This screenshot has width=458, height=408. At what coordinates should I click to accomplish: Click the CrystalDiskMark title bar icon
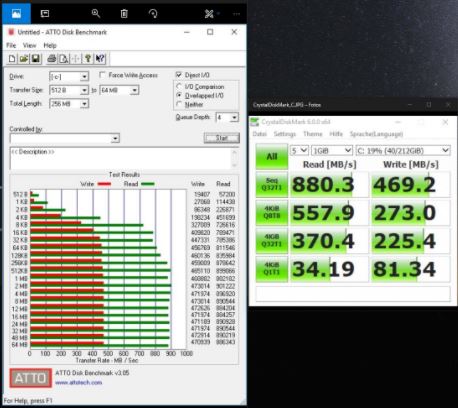[255, 122]
